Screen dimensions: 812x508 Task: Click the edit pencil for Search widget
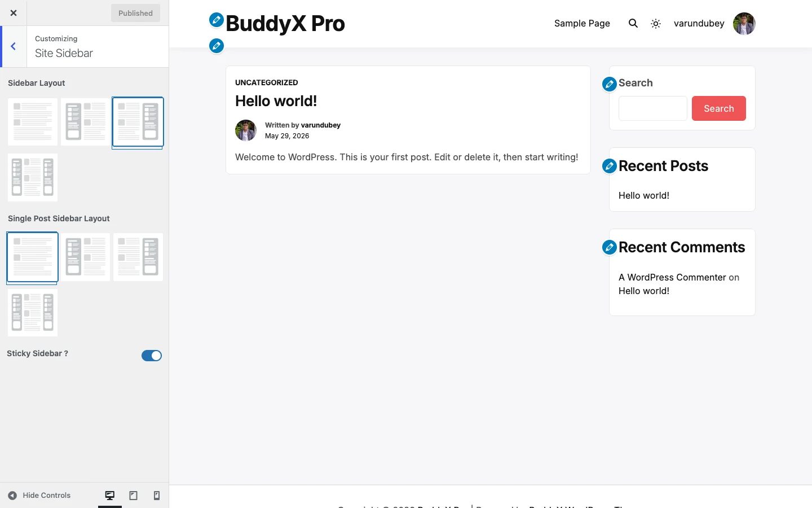point(610,84)
